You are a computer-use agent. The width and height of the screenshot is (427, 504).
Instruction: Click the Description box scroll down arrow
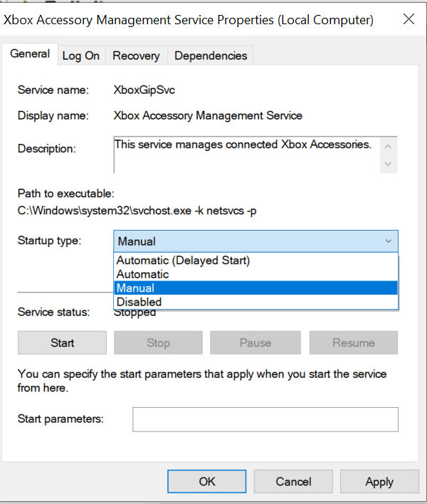(388, 163)
